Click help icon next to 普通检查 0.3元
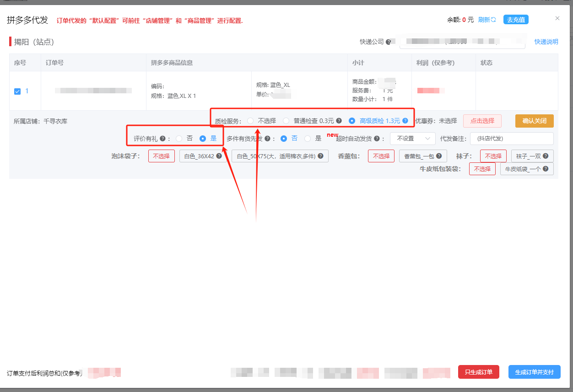Screen dimensions: 573x392 339,121
